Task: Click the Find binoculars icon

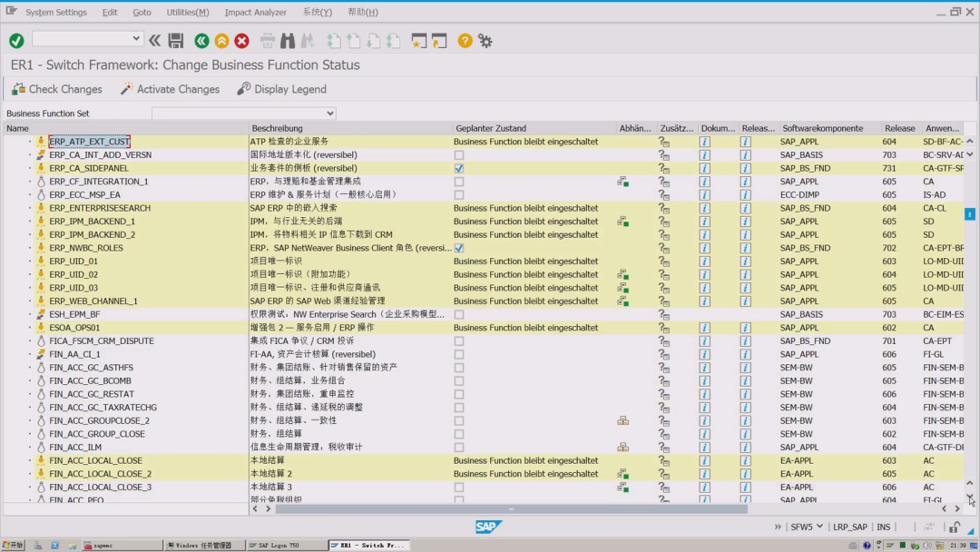Action: 288,41
